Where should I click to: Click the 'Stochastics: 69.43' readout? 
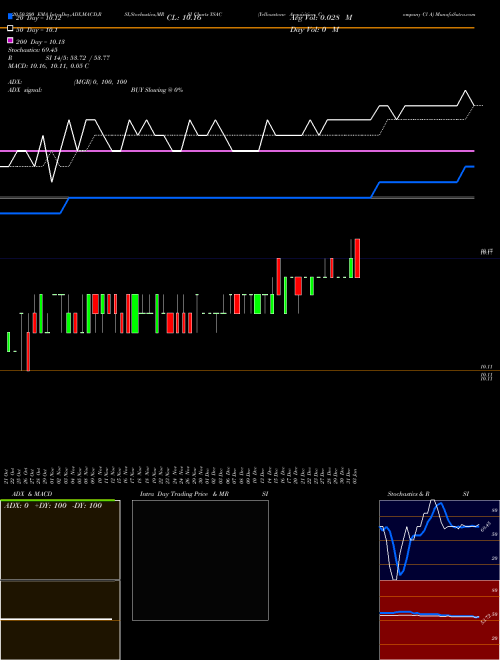pos(32,50)
